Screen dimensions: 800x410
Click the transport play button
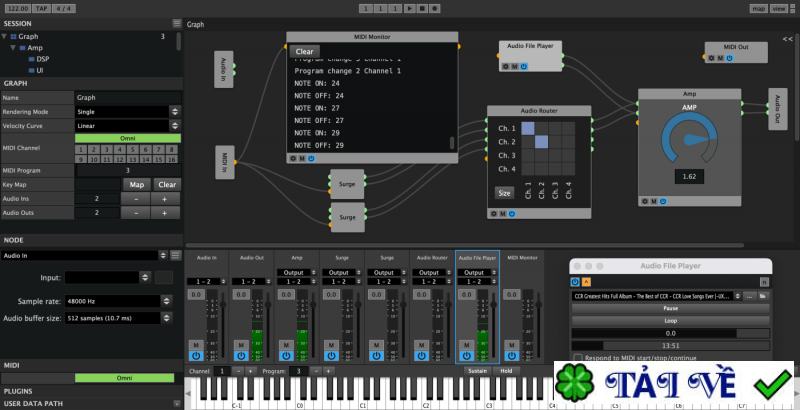[x=409, y=9]
